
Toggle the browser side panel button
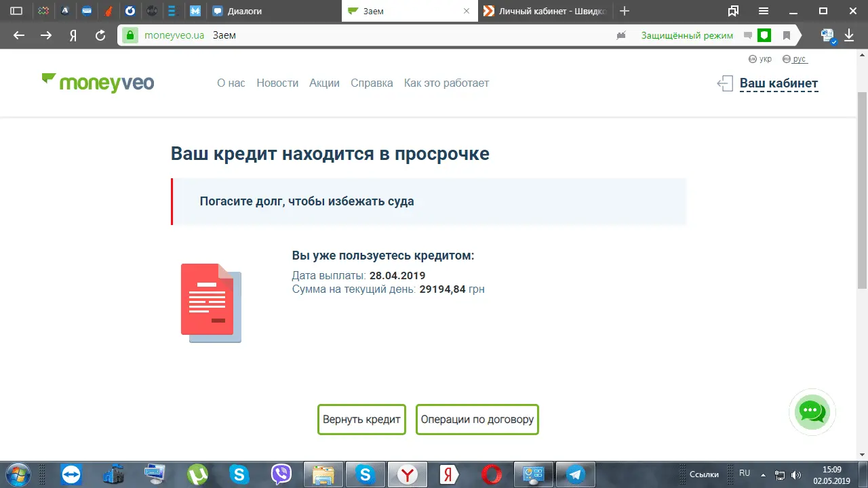[x=16, y=11]
